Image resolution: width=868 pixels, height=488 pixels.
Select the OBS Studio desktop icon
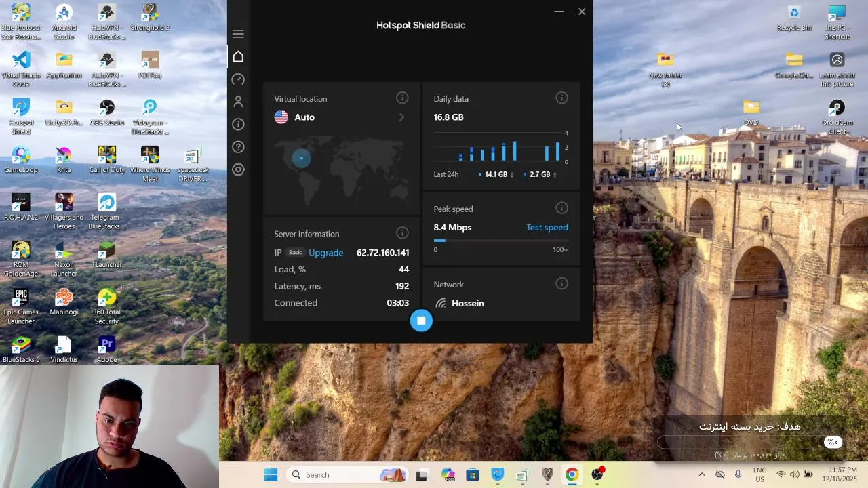tap(107, 113)
